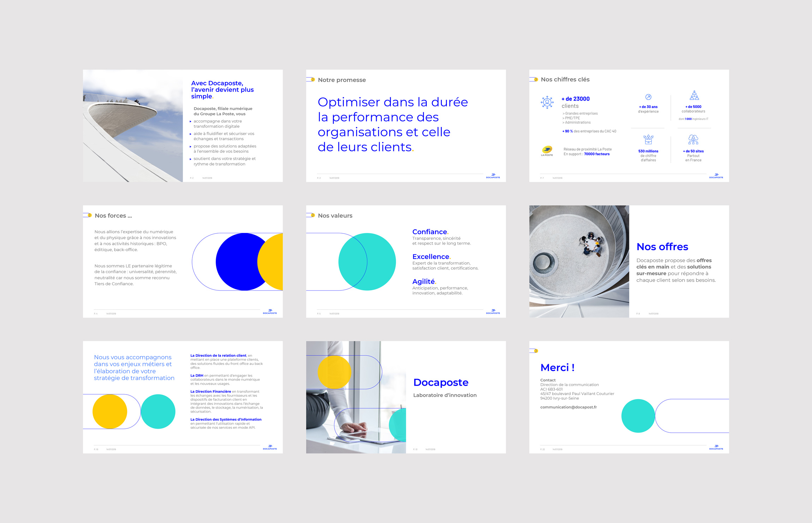This screenshot has width=812, height=523.
Task: Click Docaposte logo on Notre promesse slide footer
Action: [493, 176]
